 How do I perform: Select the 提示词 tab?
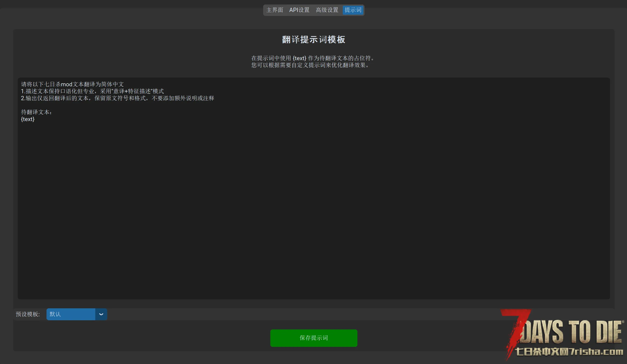[x=353, y=10]
